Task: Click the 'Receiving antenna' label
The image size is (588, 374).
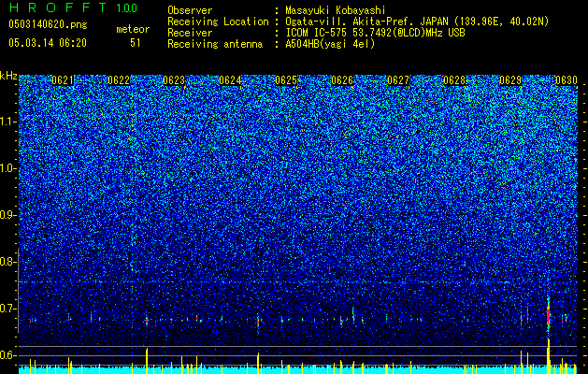Action: click(x=215, y=44)
